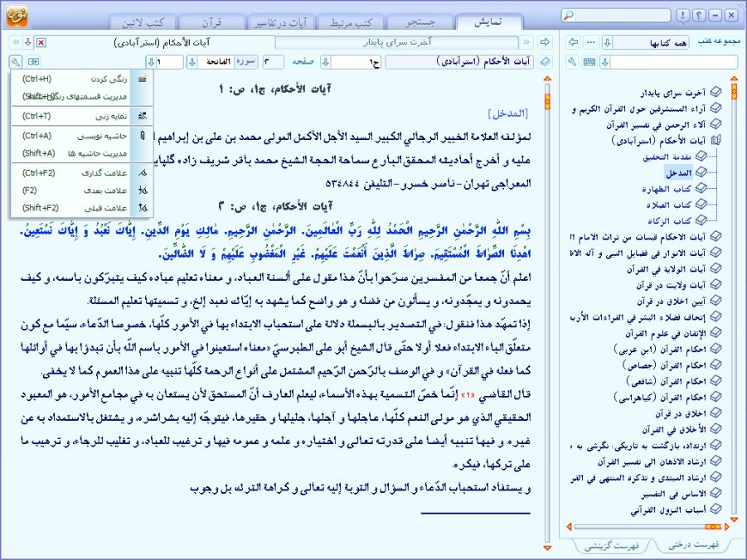Viewport: 747px width, 560px height.
Task: Click the open book icon beside آیات الأحکام (استرآبادی)
Action: point(715,141)
